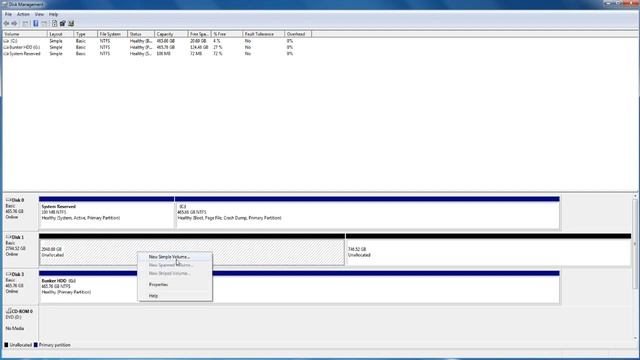Click the No Media text under CD-ROM 0
Screen dimensions: 640x360
15,328
